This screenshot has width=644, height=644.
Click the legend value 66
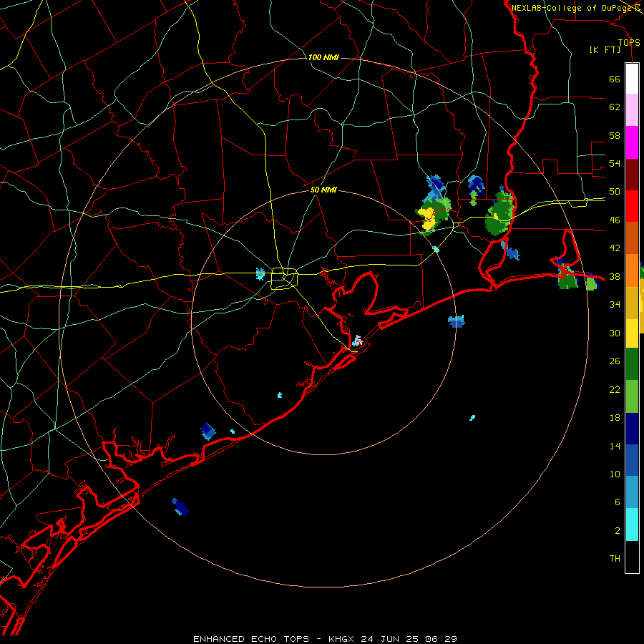[x=615, y=79]
